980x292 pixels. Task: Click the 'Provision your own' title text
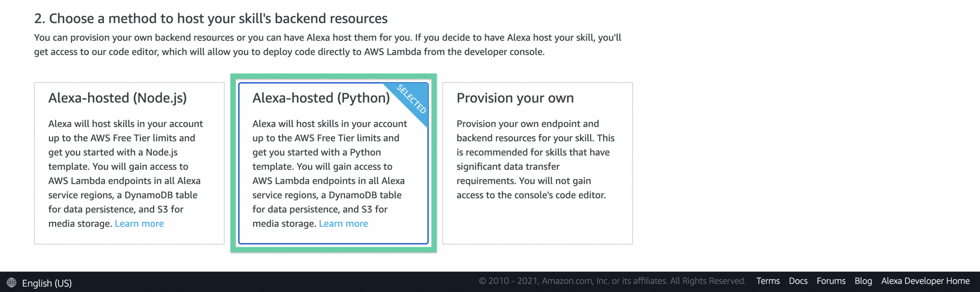(x=515, y=98)
